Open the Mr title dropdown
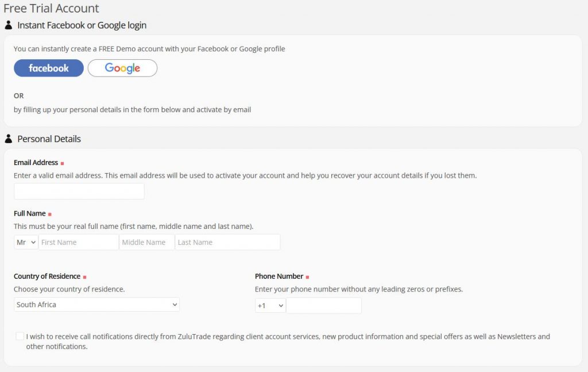Screen dimensions: 588x372 [x=26, y=242]
